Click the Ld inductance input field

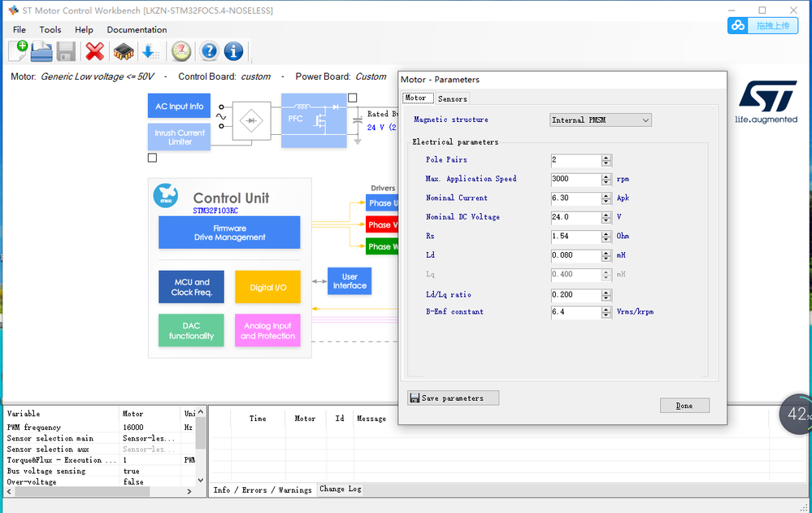coord(575,255)
